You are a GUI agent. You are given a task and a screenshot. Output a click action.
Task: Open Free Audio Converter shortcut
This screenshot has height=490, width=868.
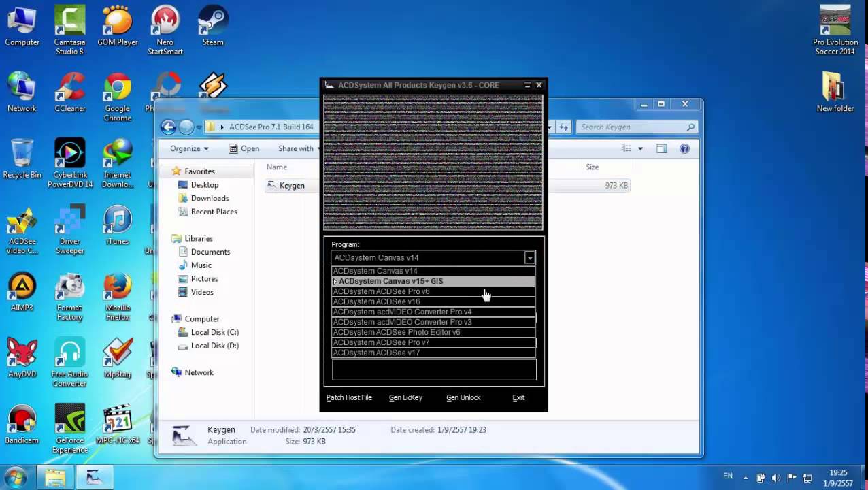click(69, 363)
